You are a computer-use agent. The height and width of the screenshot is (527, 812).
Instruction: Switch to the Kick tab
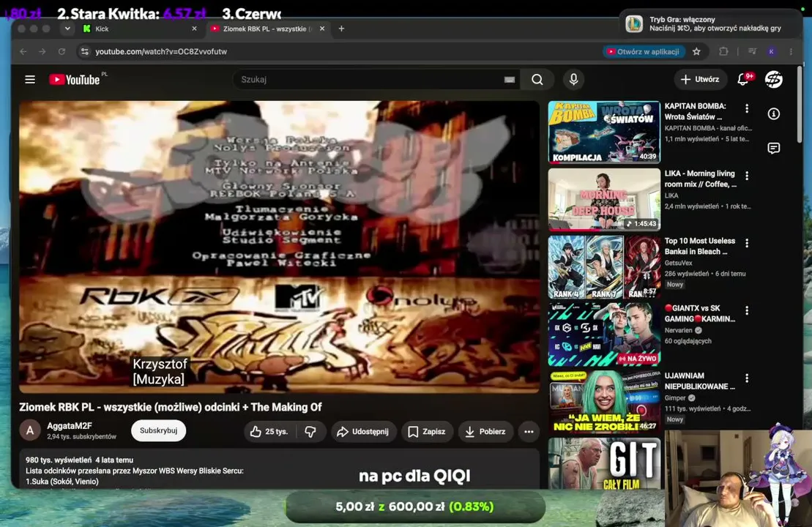click(140, 29)
